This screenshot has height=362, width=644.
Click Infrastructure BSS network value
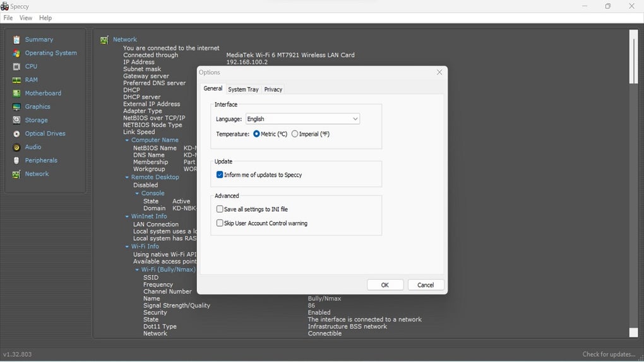[347, 326]
